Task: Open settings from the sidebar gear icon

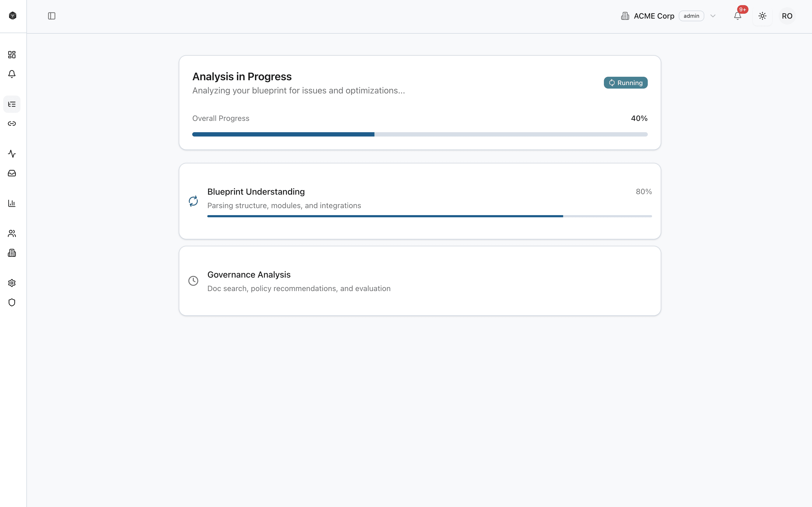Action: 12,283
